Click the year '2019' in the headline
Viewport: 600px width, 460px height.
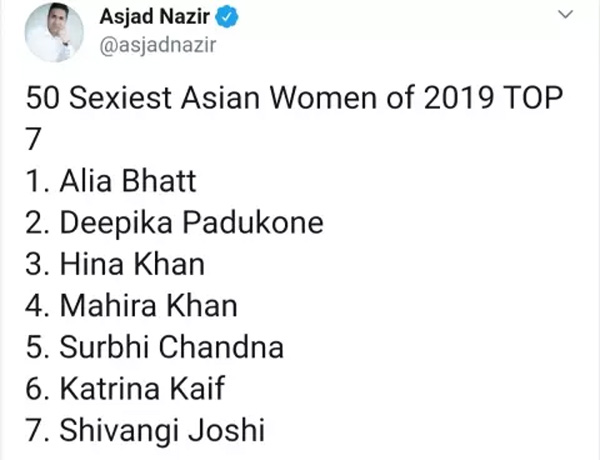pos(458,98)
